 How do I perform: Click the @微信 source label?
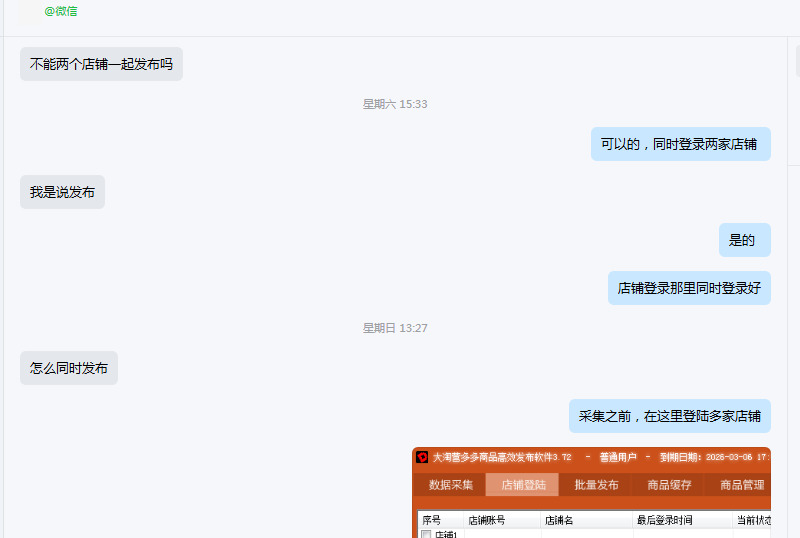[61, 11]
